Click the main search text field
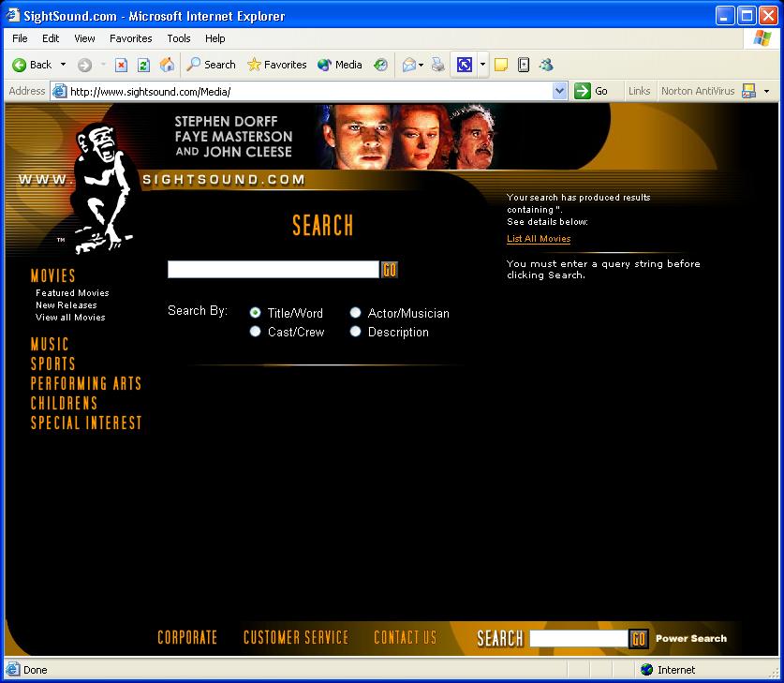This screenshot has height=683, width=784. coord(274,270)
